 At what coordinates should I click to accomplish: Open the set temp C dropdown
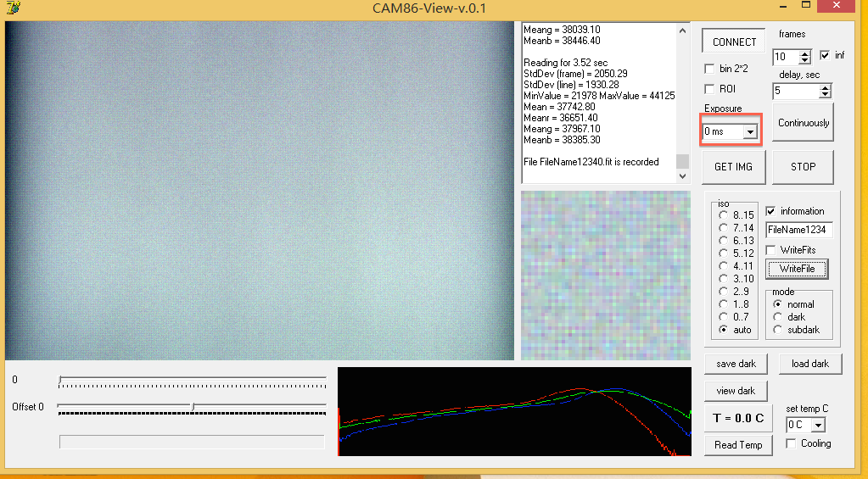818,425
